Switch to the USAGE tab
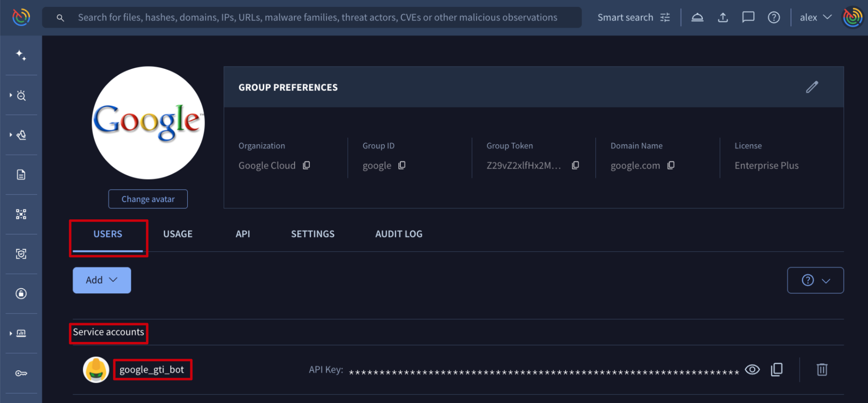The height and width of the screenshot is (403, 868). pos(178,234)
